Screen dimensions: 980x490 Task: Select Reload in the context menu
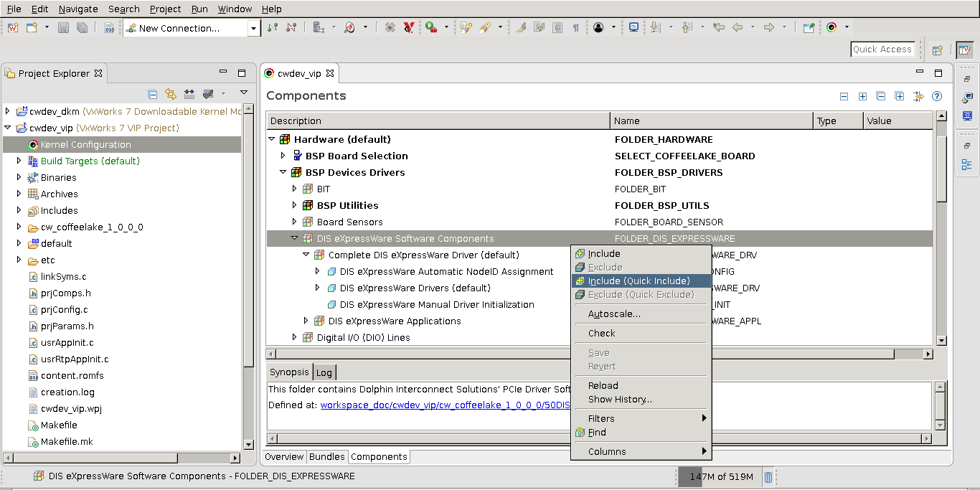click(x=641, y=385)
